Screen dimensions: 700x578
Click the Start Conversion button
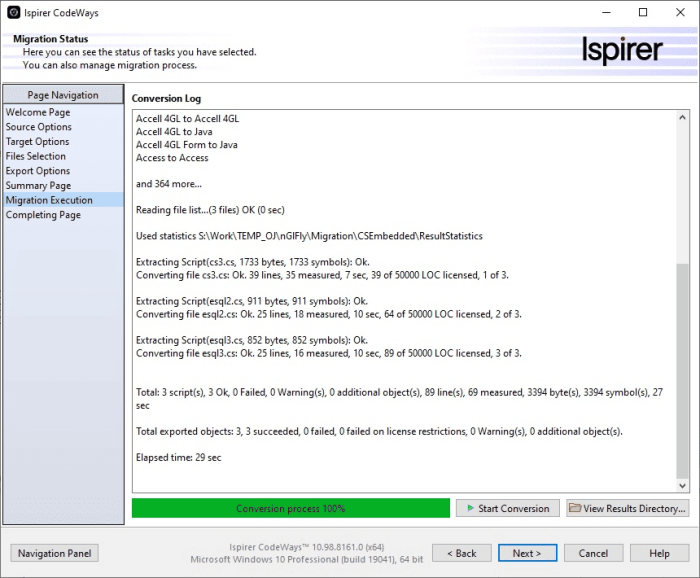(x=506, y=508)
